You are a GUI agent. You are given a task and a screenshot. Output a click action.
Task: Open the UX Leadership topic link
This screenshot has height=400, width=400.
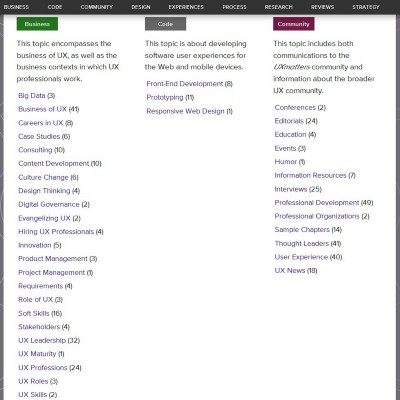(x=42, y=340)
